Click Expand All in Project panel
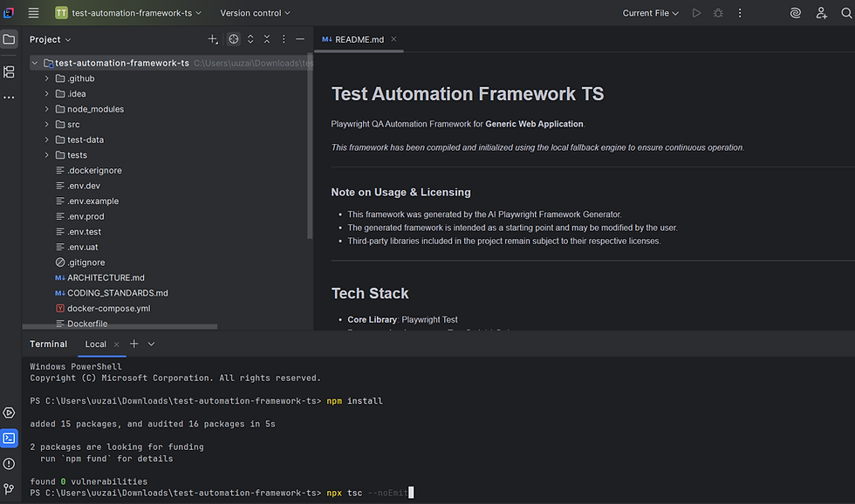This screenshot has height=504, width=855. tap(250, 39)
